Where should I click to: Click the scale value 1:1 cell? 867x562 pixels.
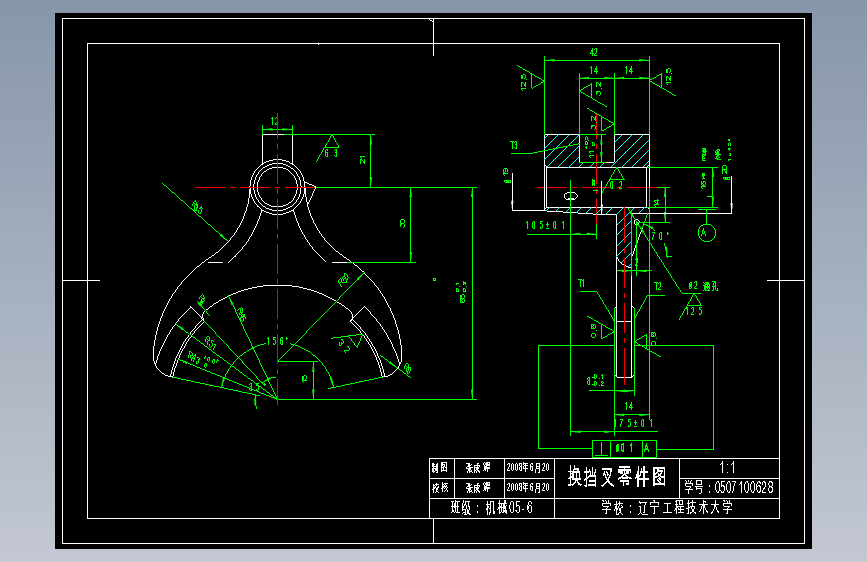(x=729, y=468)
